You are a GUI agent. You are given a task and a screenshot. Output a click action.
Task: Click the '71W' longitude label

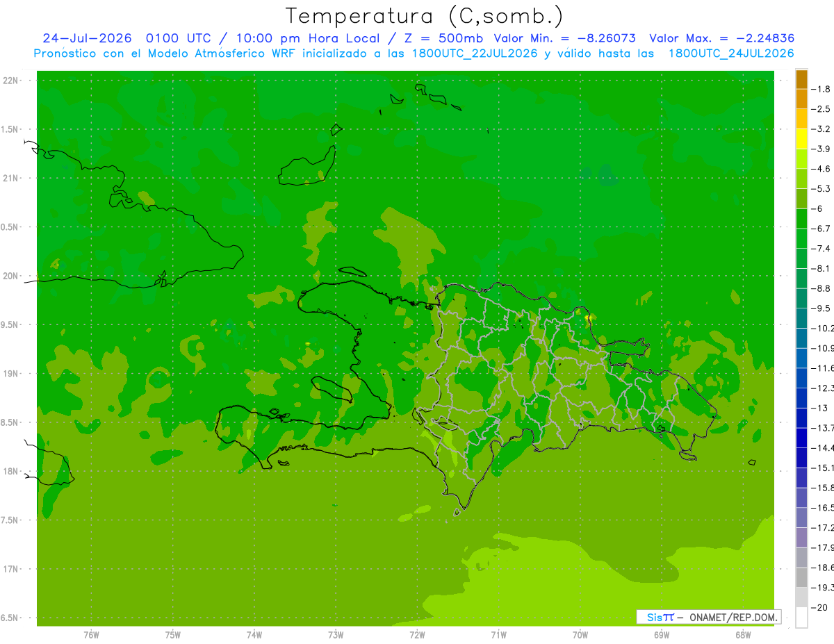pos(498,635)
